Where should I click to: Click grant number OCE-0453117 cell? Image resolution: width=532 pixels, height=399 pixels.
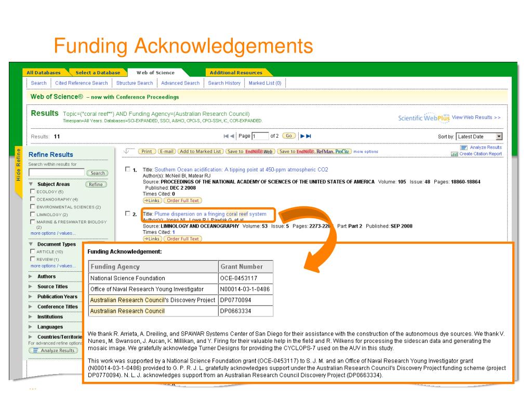246,278
